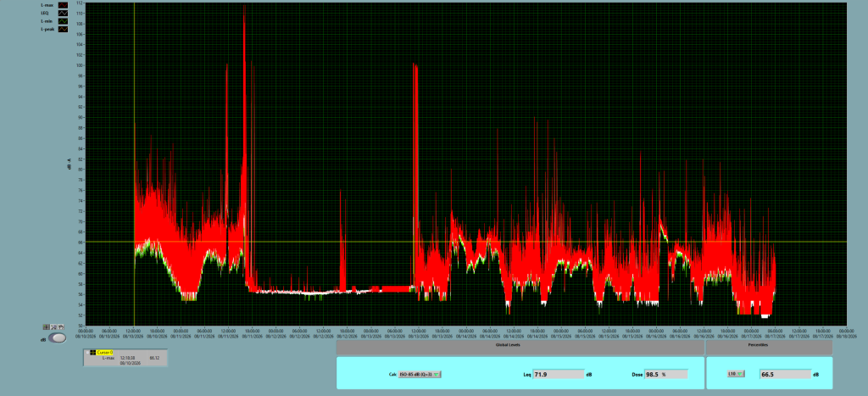
Task: Click the L-peak orange plot legend swatch
Action: [x=63, y=29]
